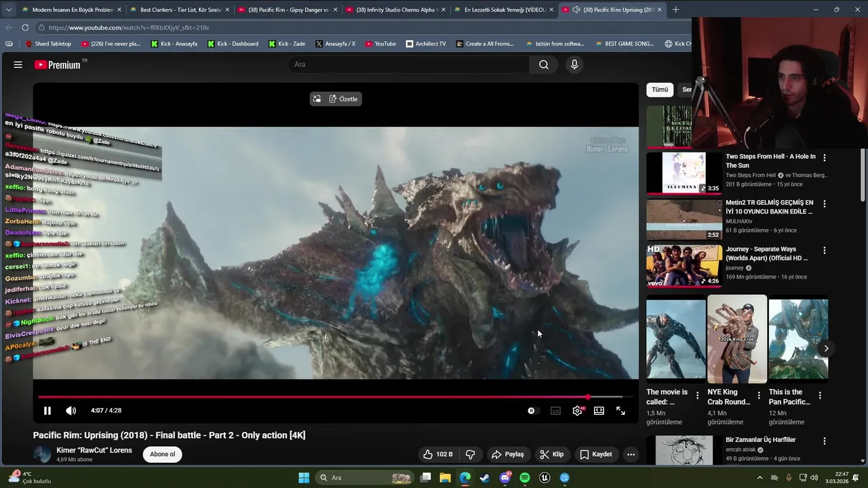Image resolution: width=868 pixels, height=488 pixels.
Task: Open options for 'Metin2 TR' video
Action: (x=825, y=203)
